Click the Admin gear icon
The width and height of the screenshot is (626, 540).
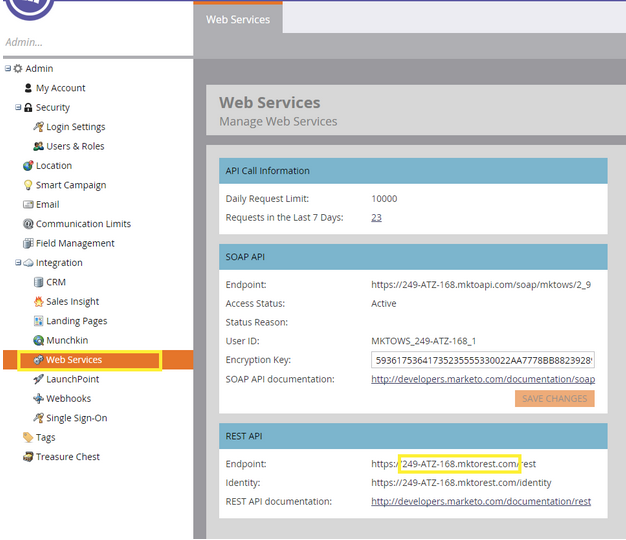click(x=18, y=69)
